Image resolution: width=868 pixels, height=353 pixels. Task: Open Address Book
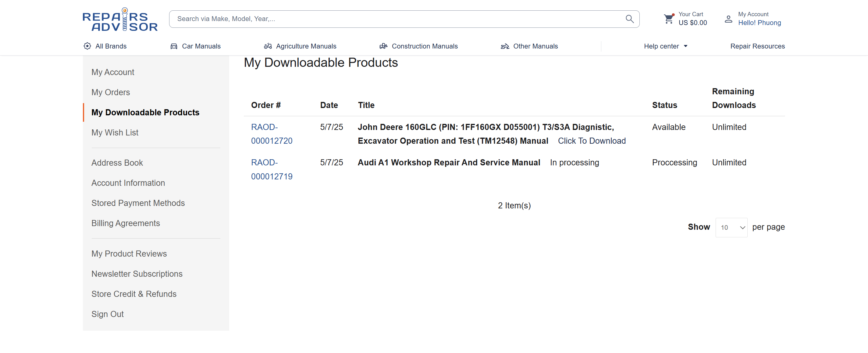tap(117, 163)
